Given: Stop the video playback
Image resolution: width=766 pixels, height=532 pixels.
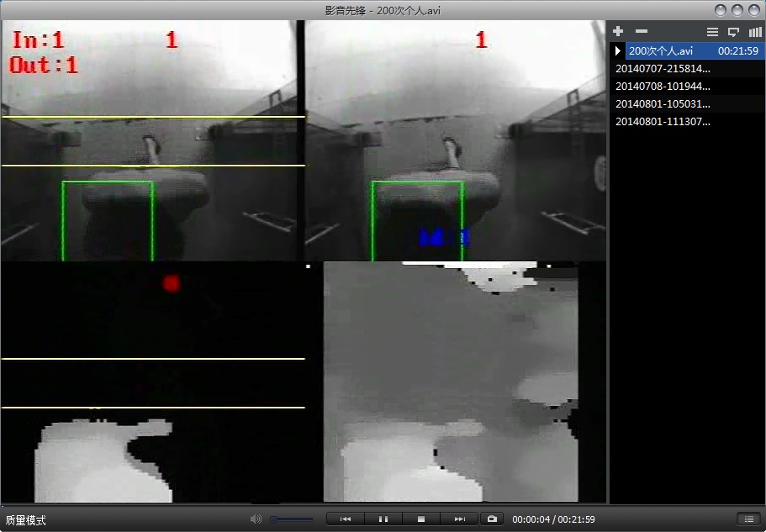Looking at the screenshot, I should 421,519.
